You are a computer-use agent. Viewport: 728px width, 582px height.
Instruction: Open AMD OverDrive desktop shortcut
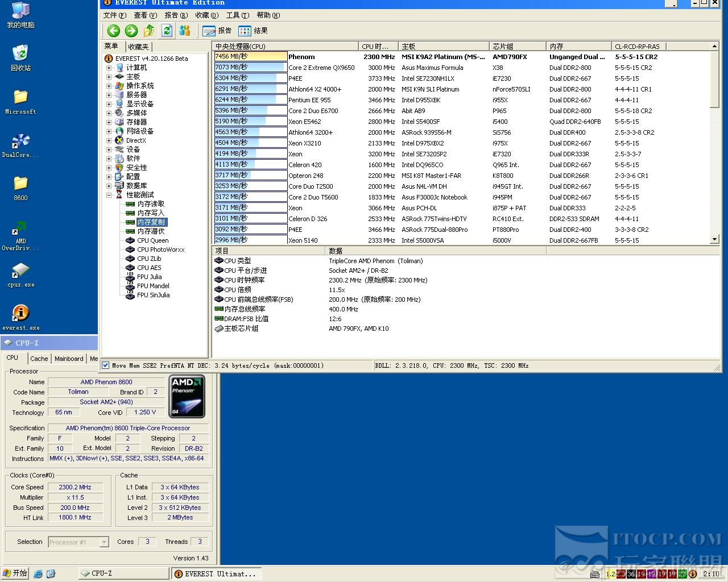20,235
